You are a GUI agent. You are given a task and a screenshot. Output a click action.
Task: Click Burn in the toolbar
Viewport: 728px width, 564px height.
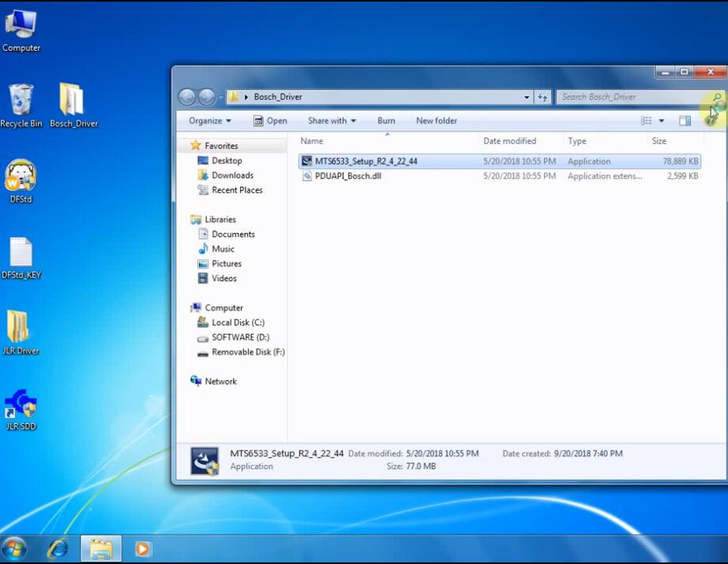387,120
